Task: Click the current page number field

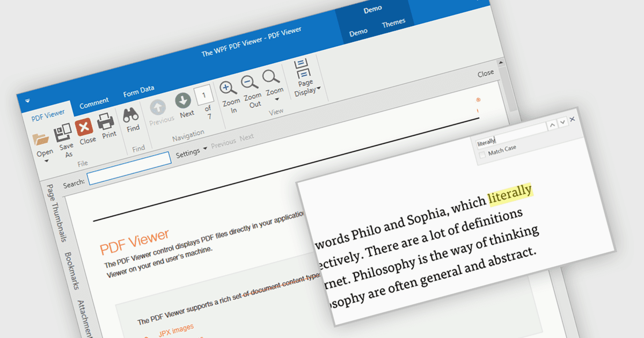Action: pyautogui.click(x=204, y=95)
